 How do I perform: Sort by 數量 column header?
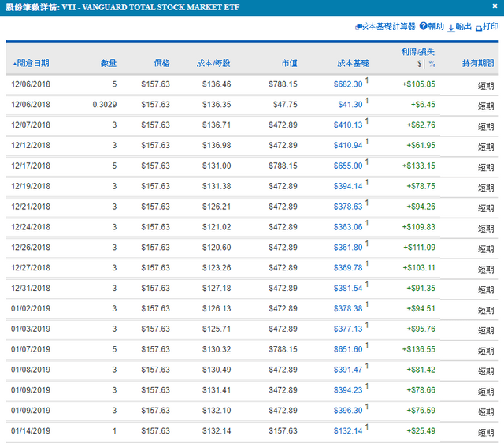click(109, 63)
